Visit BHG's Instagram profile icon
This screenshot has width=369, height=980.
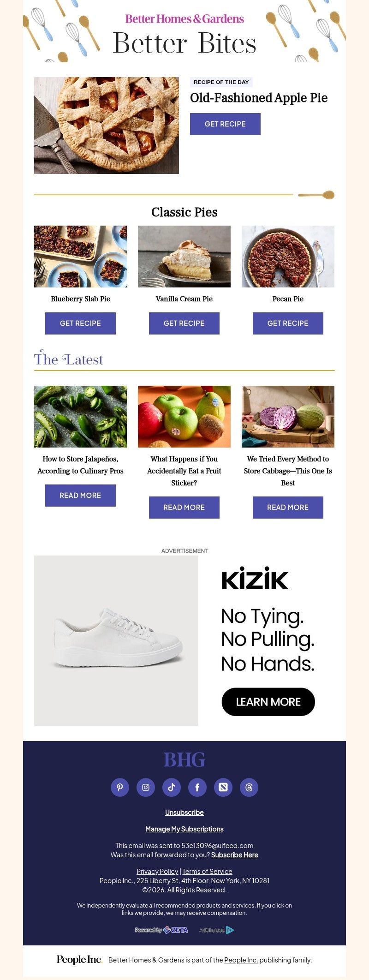pyautogui.click(x=145, y=788)
